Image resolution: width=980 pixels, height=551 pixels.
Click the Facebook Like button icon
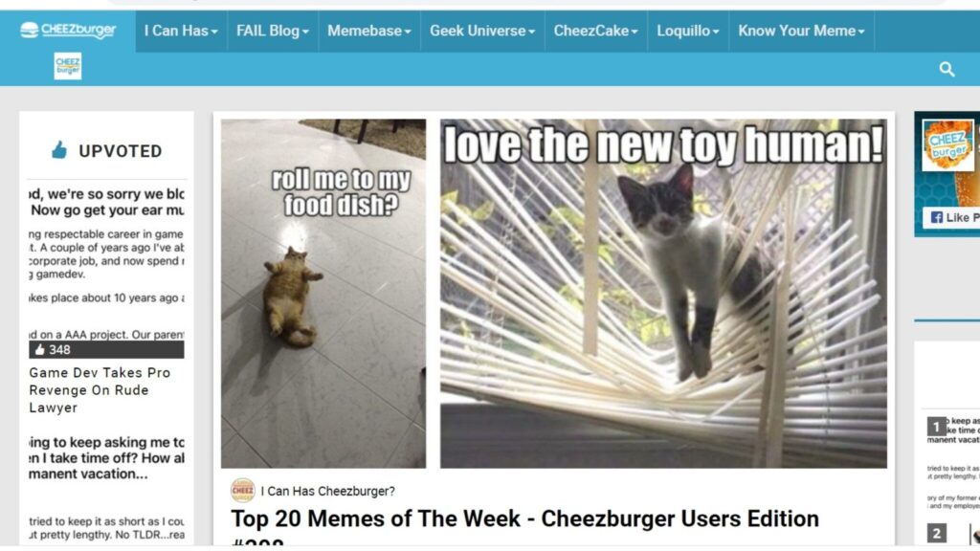(936, 217)
